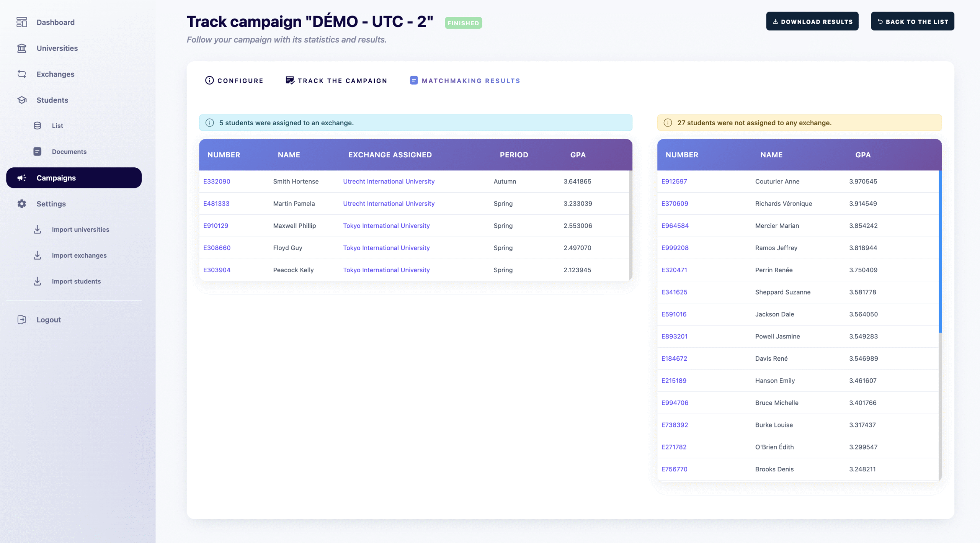The height and width of the screenshot is (543, 980).
Task: Select the Matchmaking Results tab
Action: point(465,80)
